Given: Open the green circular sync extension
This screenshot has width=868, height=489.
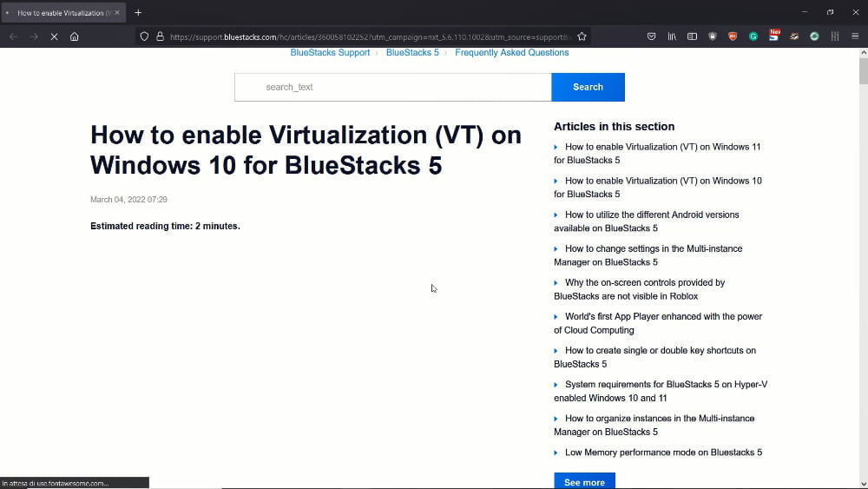Looking at the screenshot, I should (x=814, y=36).
